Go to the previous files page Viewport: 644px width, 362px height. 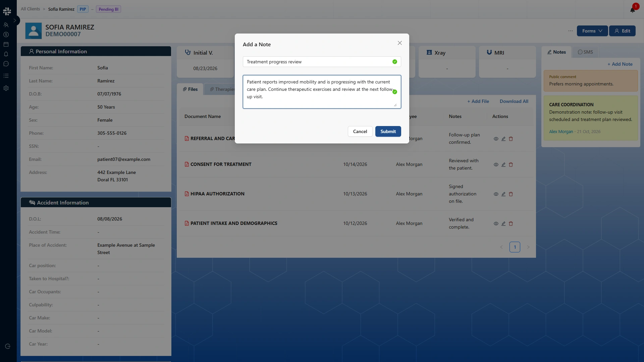[x=501, y=247]
